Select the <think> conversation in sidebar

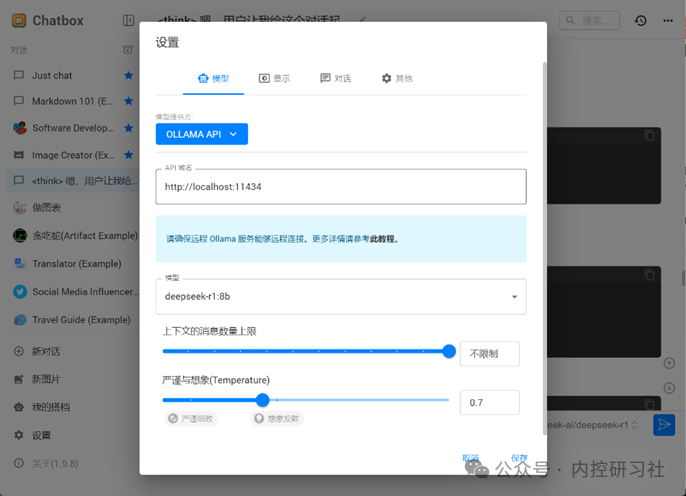pos(73,181)
